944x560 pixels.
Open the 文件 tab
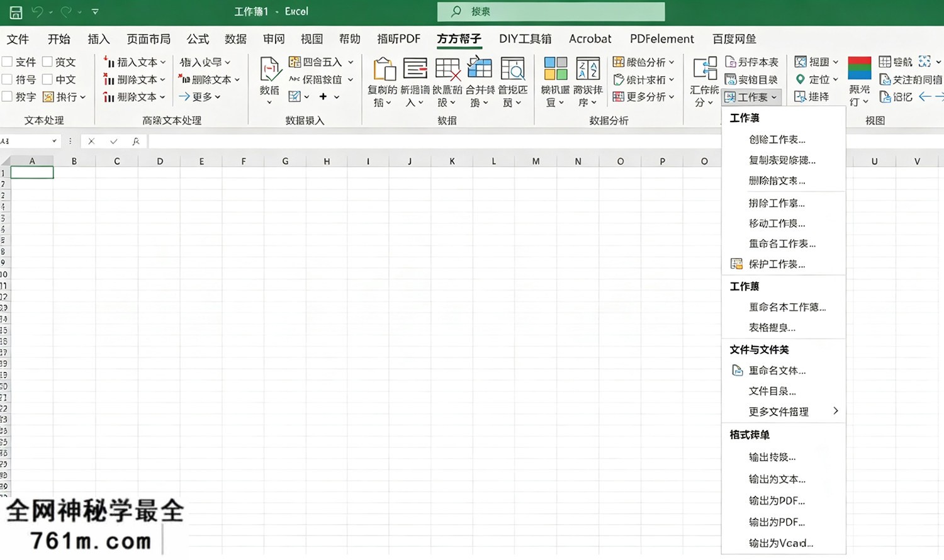[18, 39]
